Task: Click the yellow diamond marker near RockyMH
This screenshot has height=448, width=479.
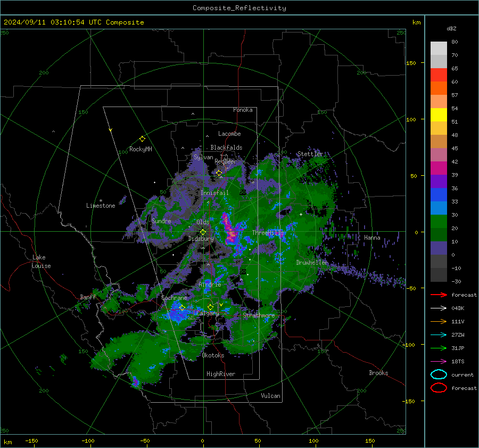Action: click(x=142, y=139)
